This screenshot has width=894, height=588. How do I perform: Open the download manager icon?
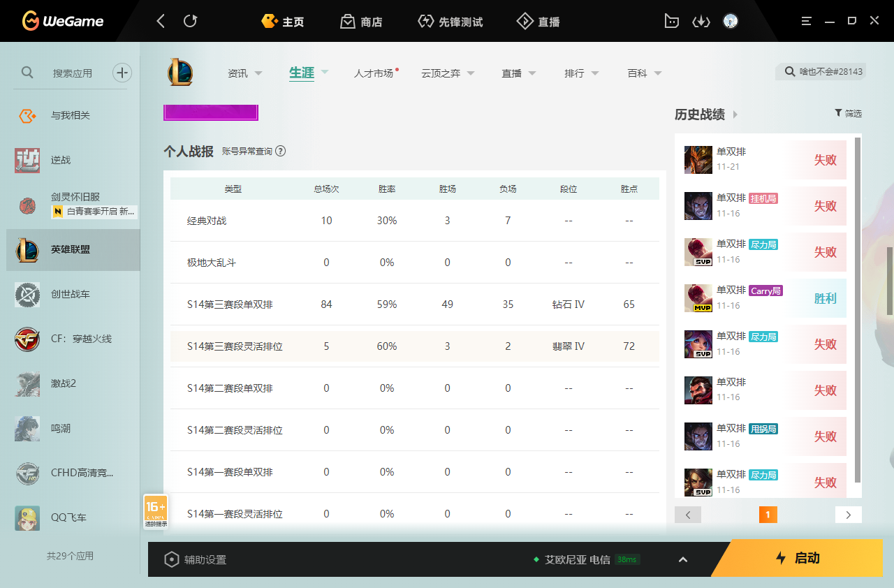(x=701, y=21)
